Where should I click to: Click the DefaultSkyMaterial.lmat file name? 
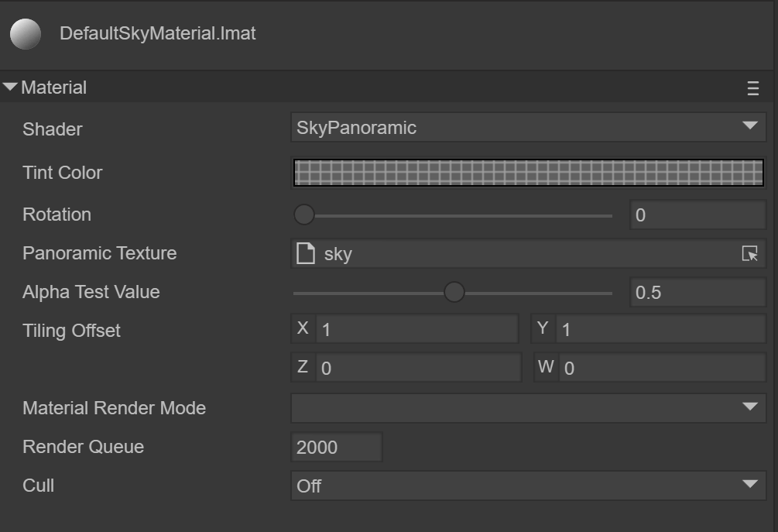157,34
